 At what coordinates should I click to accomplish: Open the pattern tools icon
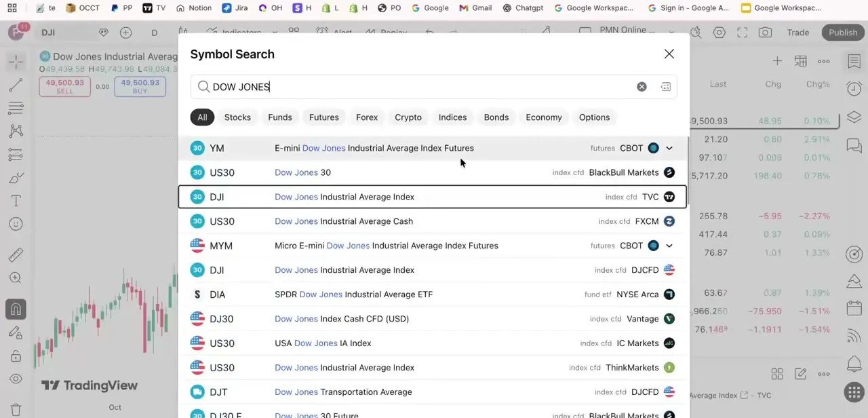pyautogui.click(x=16, y=131)
